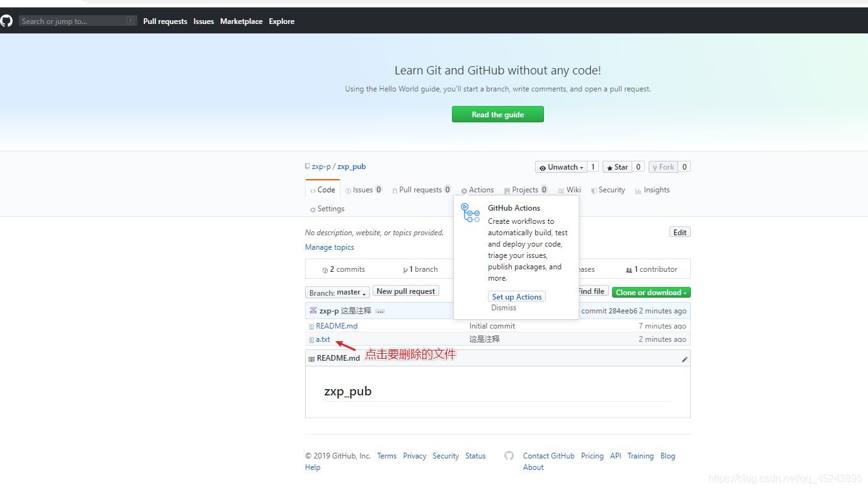The height and width of the screenshot is (490, 868).
Task: Open the About footer link
Action: point(533,467)
